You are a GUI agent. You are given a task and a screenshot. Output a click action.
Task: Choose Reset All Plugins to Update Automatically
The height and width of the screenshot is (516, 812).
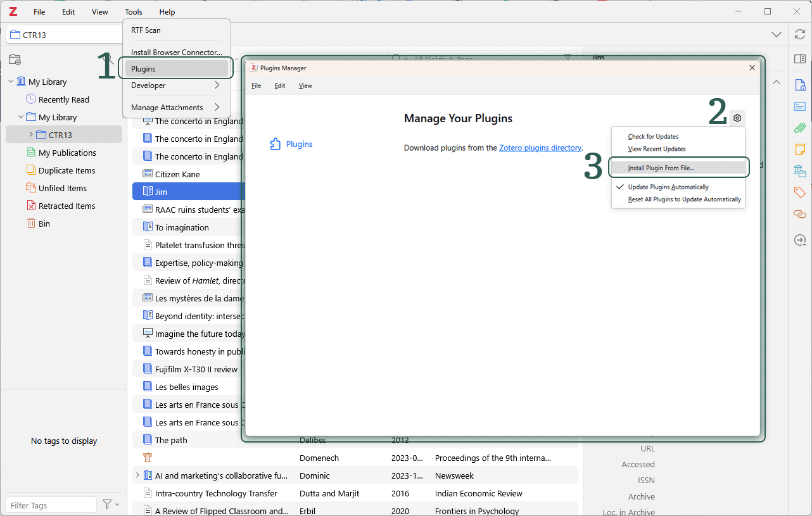(x=678, y=199)
